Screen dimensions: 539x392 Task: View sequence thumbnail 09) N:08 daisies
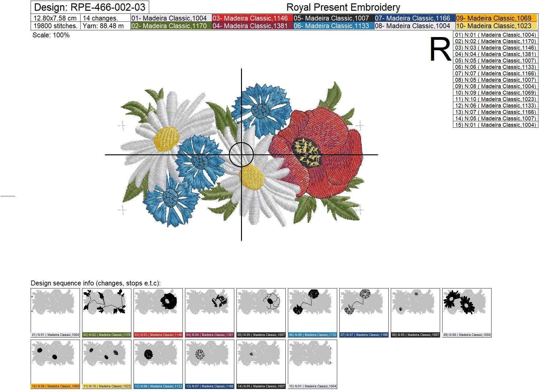point(467,313)
